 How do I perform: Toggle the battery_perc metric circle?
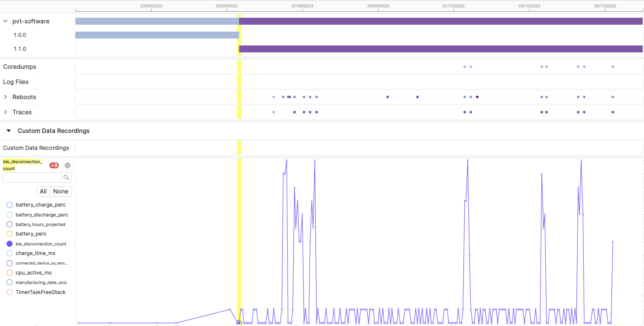10,234
